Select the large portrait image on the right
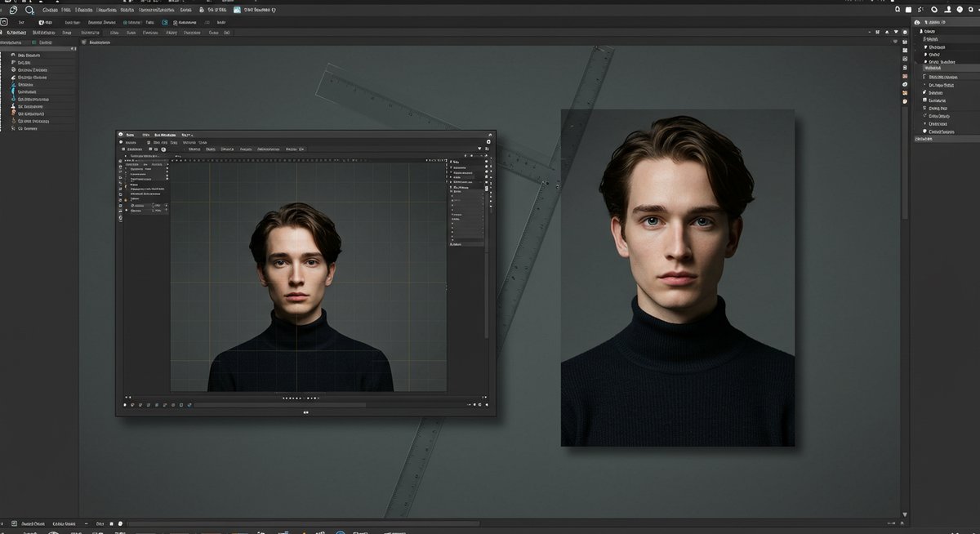980x534 pixels. click(x=678, y=278)
